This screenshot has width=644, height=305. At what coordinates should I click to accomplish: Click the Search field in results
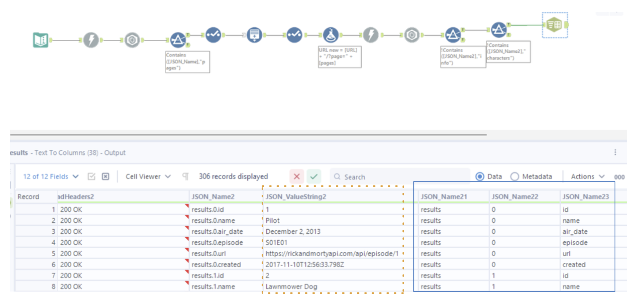[399, 177]
